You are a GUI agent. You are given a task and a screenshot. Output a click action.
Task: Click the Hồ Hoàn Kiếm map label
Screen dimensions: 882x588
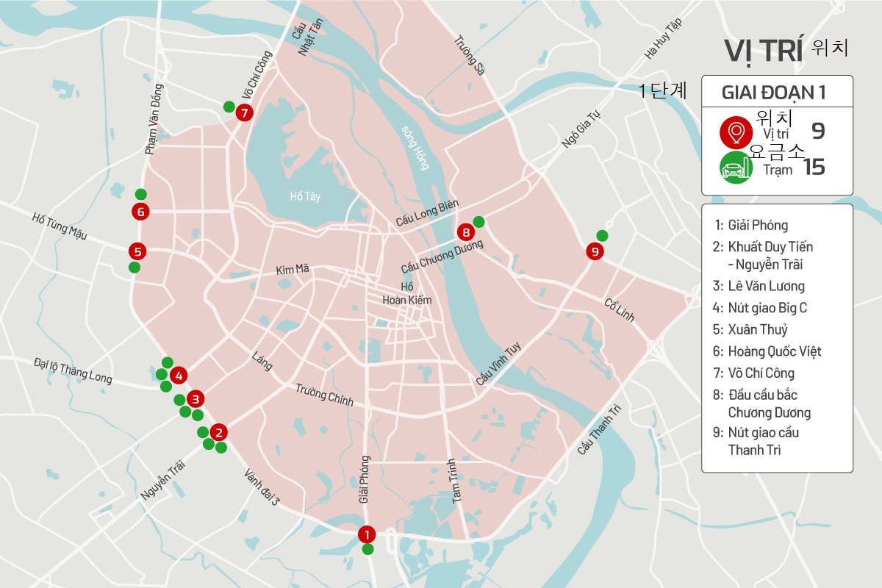[406, 293]
